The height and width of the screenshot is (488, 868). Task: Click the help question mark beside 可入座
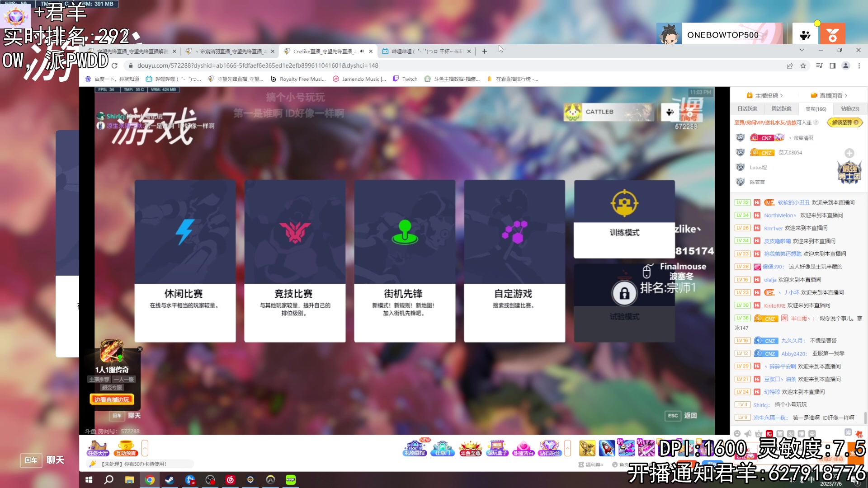click(x=816, y=122)
